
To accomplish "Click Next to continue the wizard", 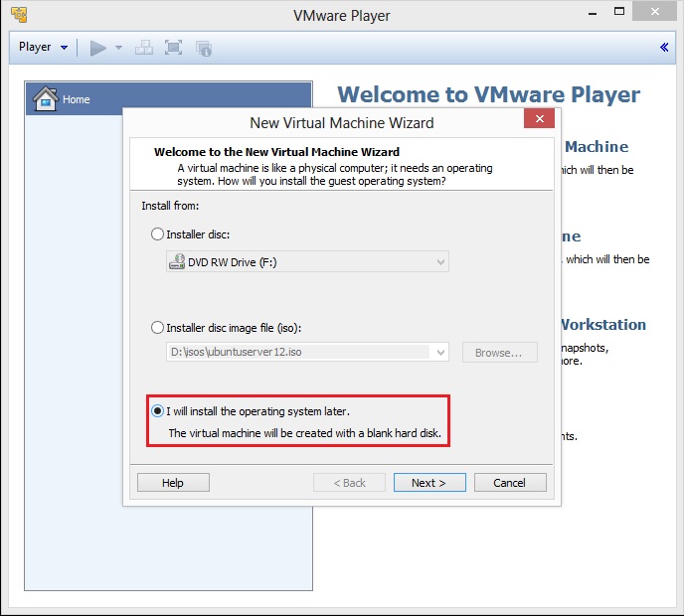I will pos(429,483).
